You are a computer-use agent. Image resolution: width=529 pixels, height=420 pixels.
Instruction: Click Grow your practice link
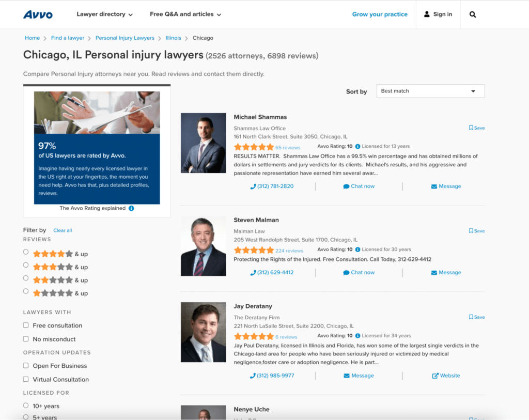pyautogui.click(x=380, y=14)
